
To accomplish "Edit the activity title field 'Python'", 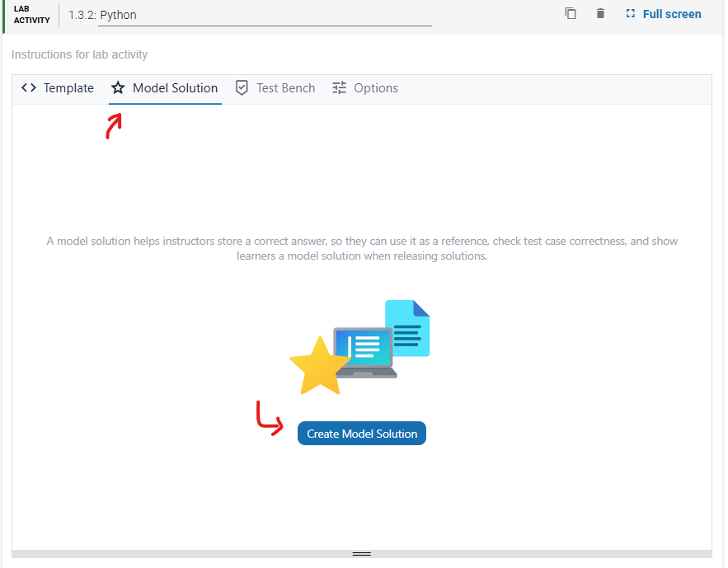I will tap(265, 16).
